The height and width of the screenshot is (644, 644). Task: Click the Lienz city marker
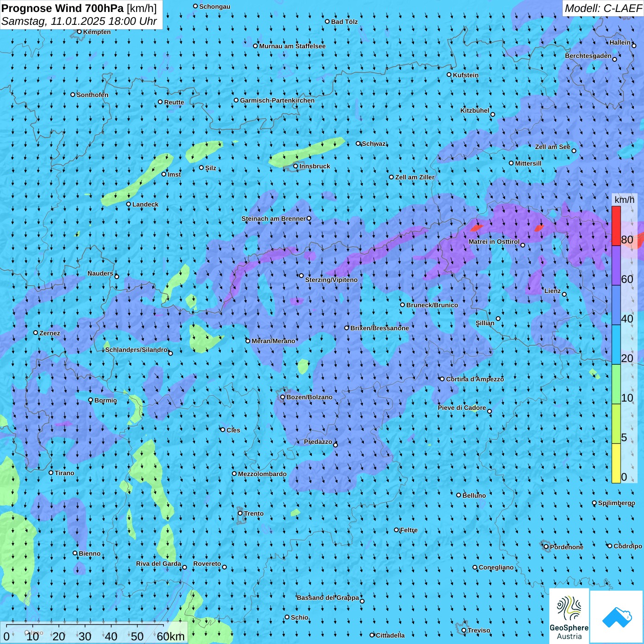point(564,294)
